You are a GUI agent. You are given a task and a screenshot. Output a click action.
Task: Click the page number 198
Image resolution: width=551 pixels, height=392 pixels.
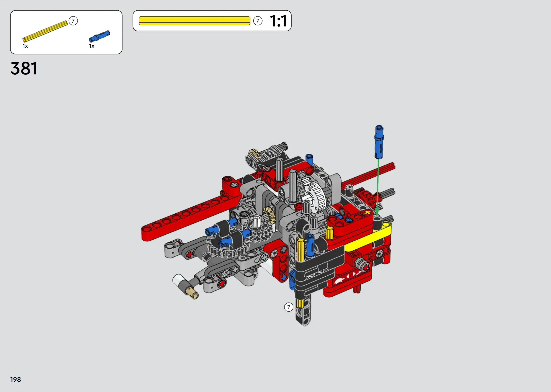(16, 379)
